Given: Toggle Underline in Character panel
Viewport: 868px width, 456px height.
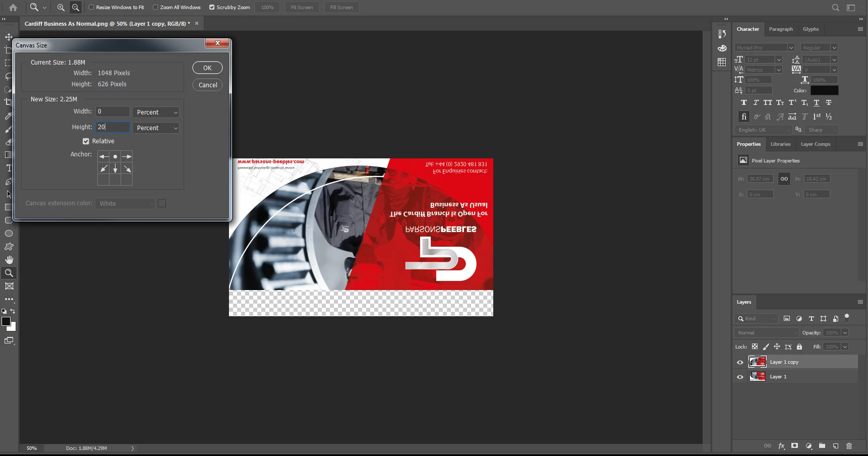Looking at the screenshot, I should (817, 102).
